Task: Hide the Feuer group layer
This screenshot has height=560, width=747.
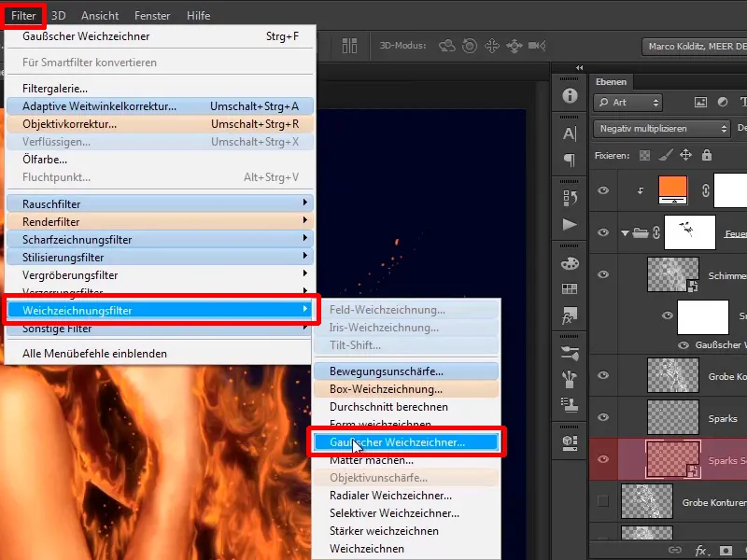Action: (603, 232)
